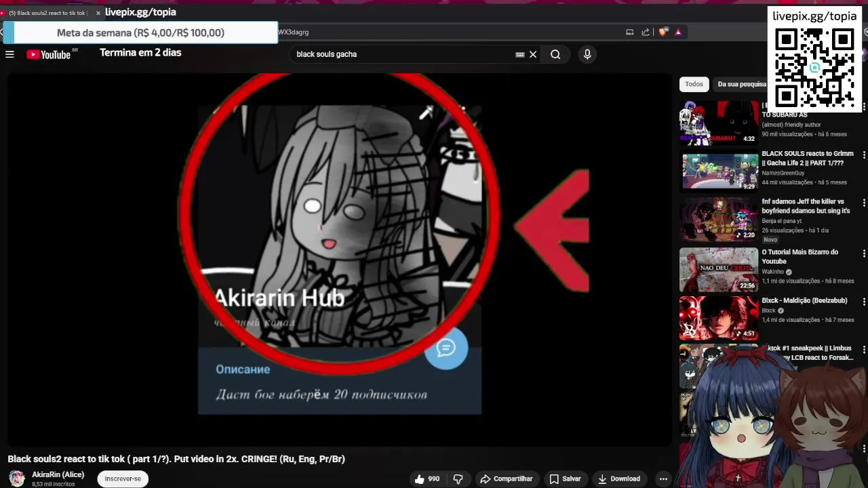Click the 8,53 mil inscritos subscriber count
Screen dimensions: 868x488
pos(53,484)
